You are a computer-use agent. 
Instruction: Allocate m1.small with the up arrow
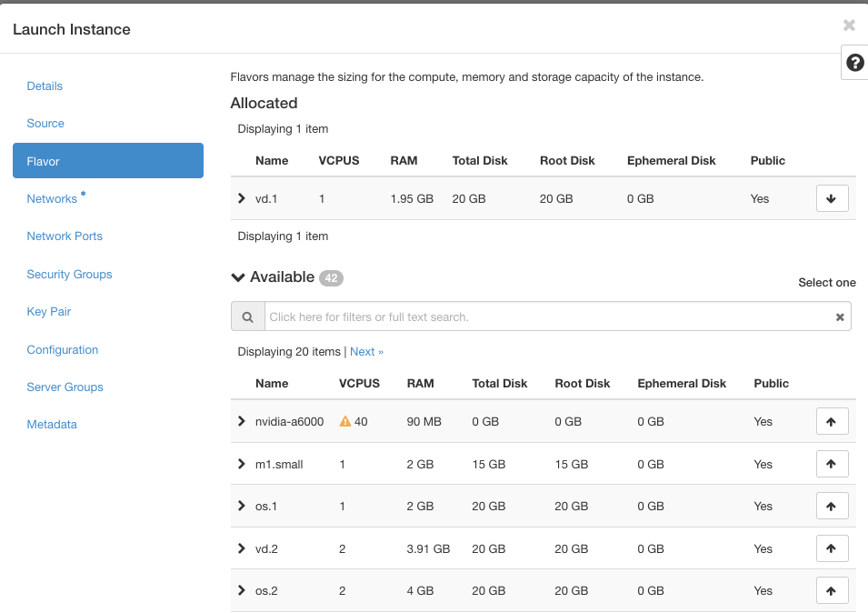click(832, 464)
